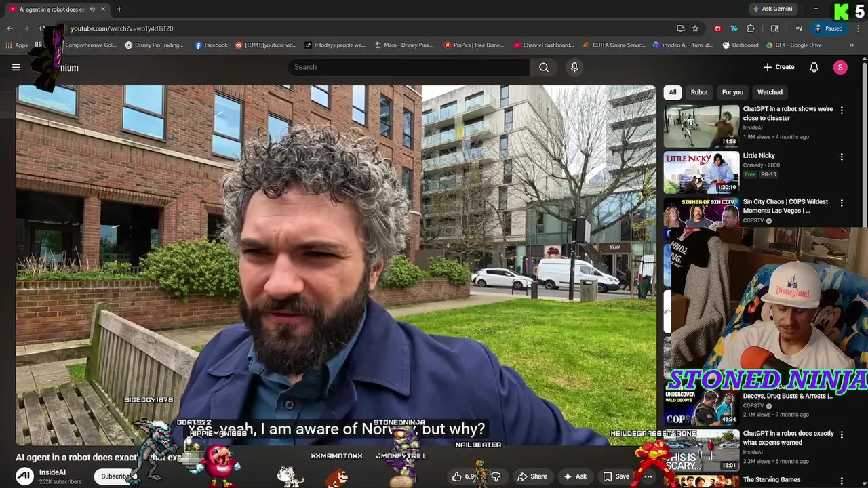
Task: Click the media control toolbar icon
Action: (x=800, y=28)
